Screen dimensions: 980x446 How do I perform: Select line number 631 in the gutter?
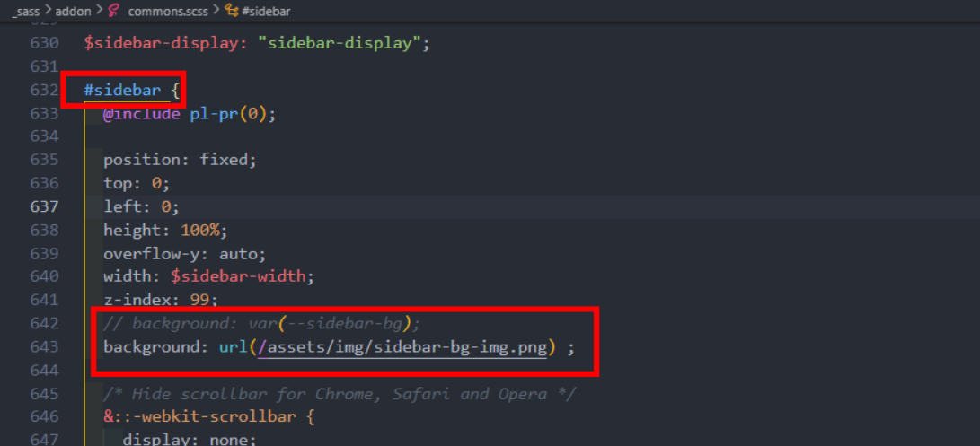pyautogui.click(x=44, y=66)
